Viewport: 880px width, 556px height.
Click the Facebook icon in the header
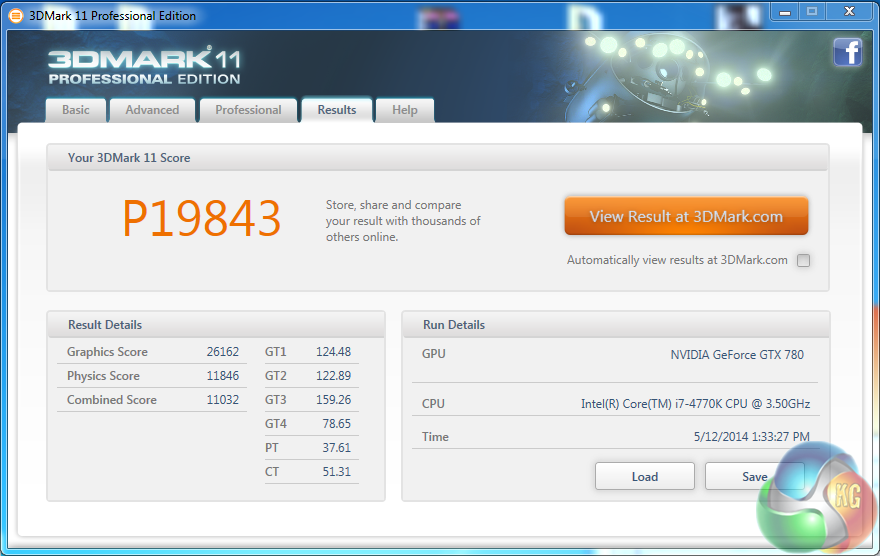[847, 52]
